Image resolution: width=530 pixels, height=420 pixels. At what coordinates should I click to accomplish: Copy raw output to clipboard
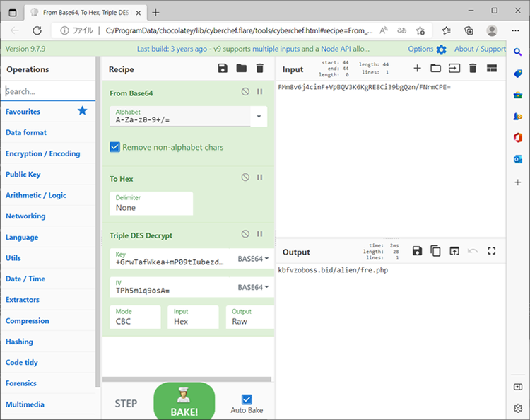[435, 251]
